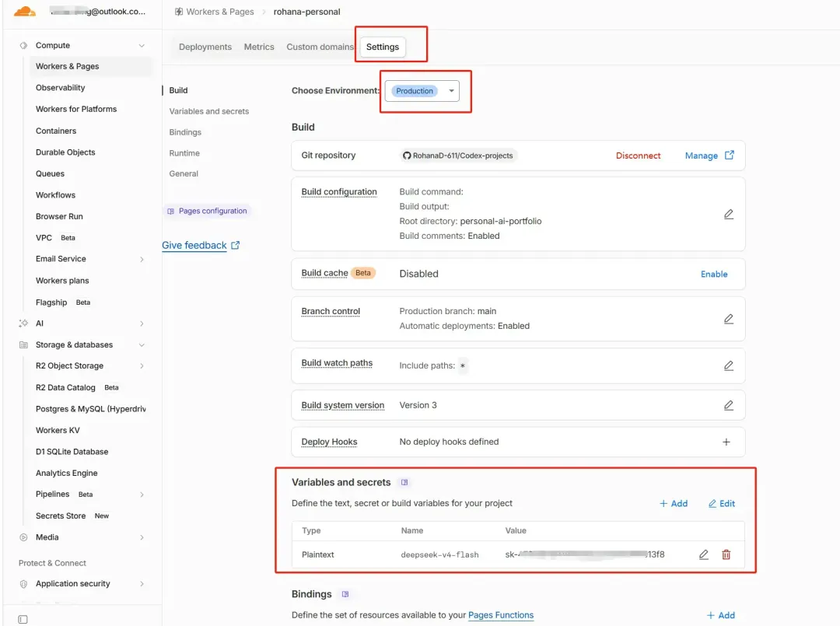Toggle the sidebar collapse icon
840x626 pixels.
[x=23, y=620]
